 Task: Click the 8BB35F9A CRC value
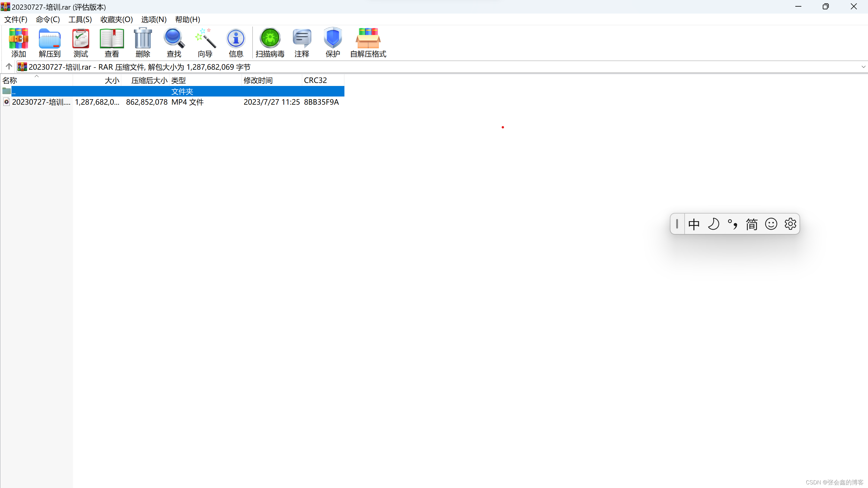click(321, 102)
